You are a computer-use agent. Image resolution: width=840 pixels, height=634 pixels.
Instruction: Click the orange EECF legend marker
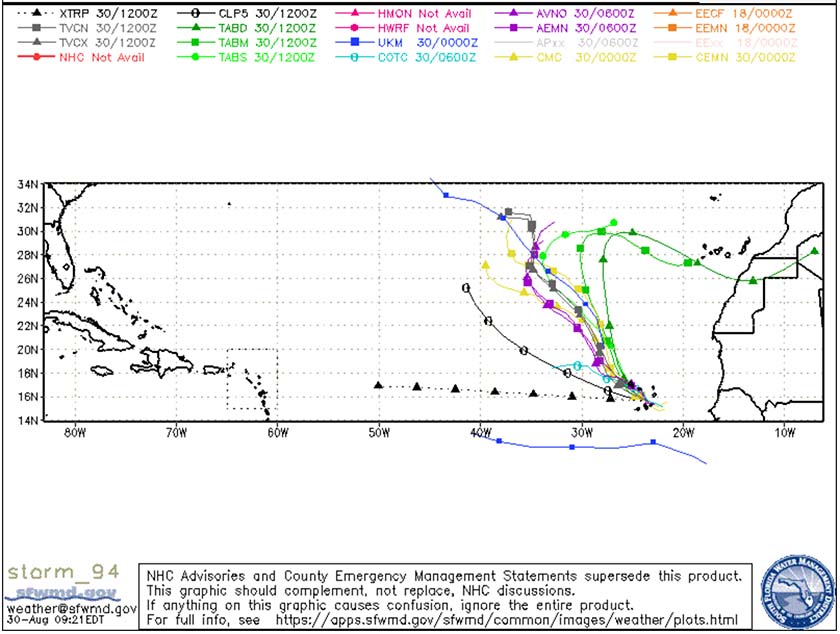coord(672,14)
